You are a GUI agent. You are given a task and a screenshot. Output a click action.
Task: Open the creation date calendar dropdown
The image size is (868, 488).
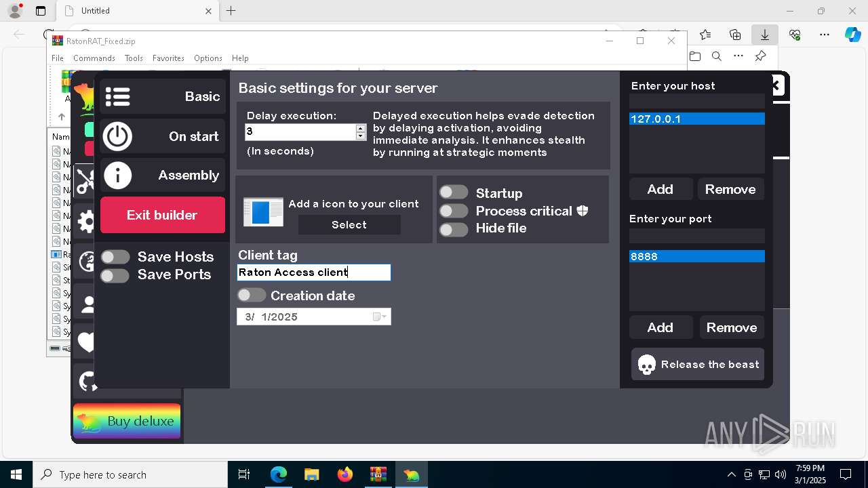[380, 317]
